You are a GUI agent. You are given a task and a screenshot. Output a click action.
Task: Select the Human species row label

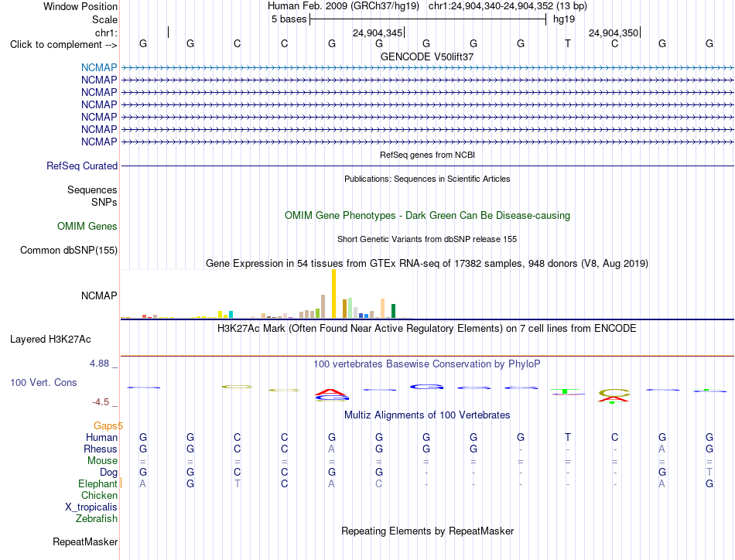coord(101,437)
